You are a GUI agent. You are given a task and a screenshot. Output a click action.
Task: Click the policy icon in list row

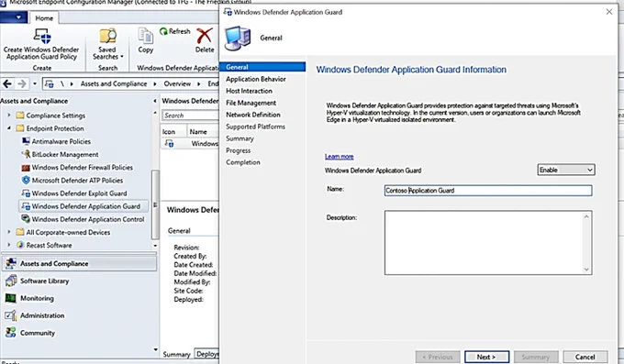[170, 143]
